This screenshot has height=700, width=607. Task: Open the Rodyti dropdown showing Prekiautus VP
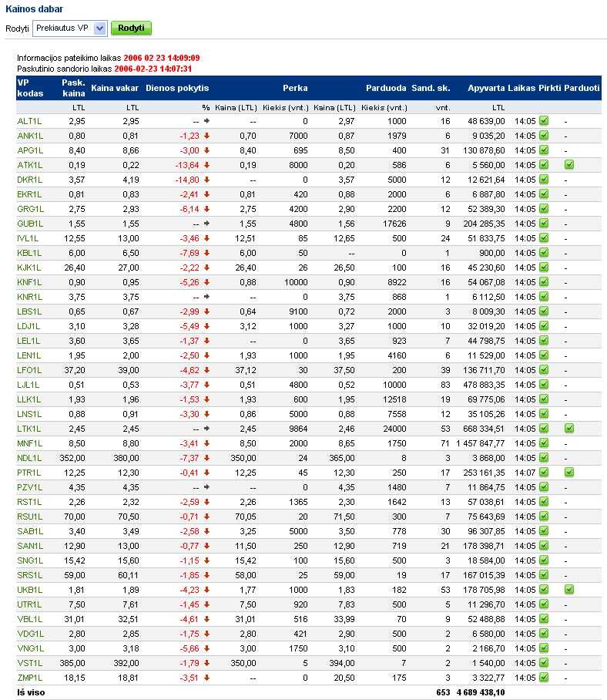pyautogui.click(x=69, y=28)
